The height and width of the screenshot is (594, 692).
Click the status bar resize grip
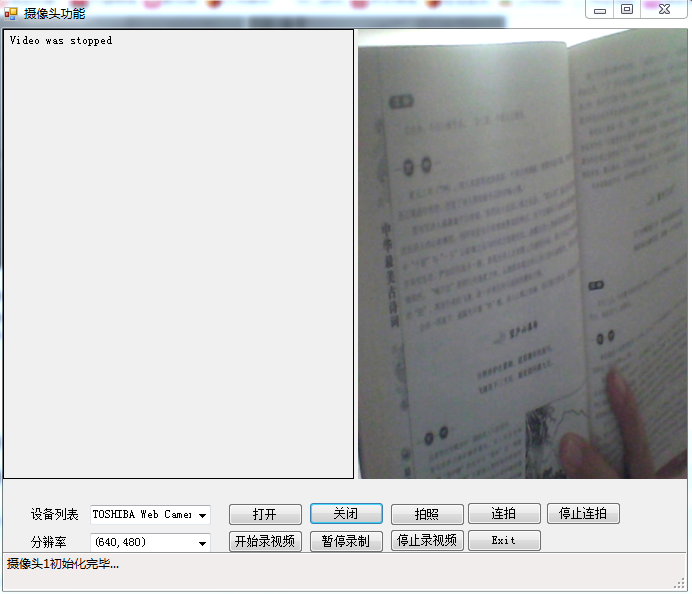[x=680, y=584]
